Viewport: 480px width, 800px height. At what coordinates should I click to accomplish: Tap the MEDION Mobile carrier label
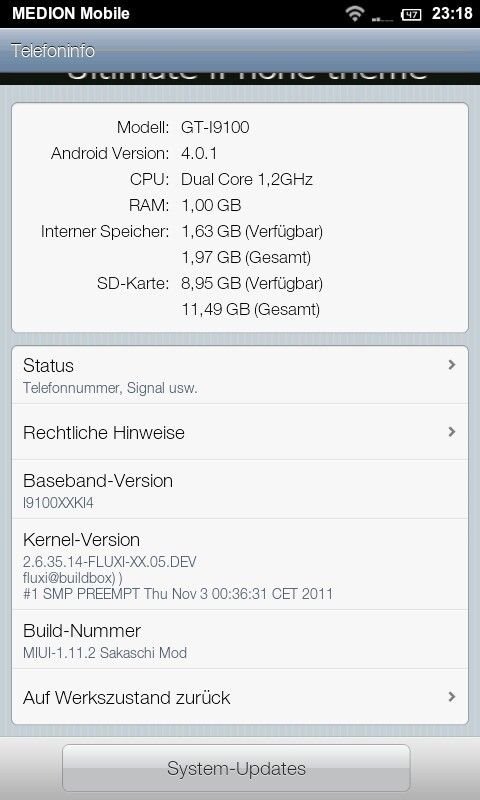[71, 13]
